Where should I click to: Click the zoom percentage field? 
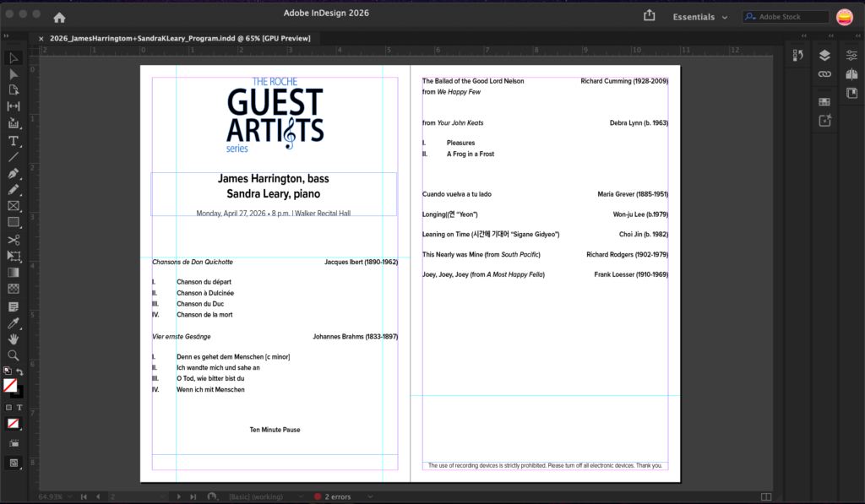pos(50,497)
